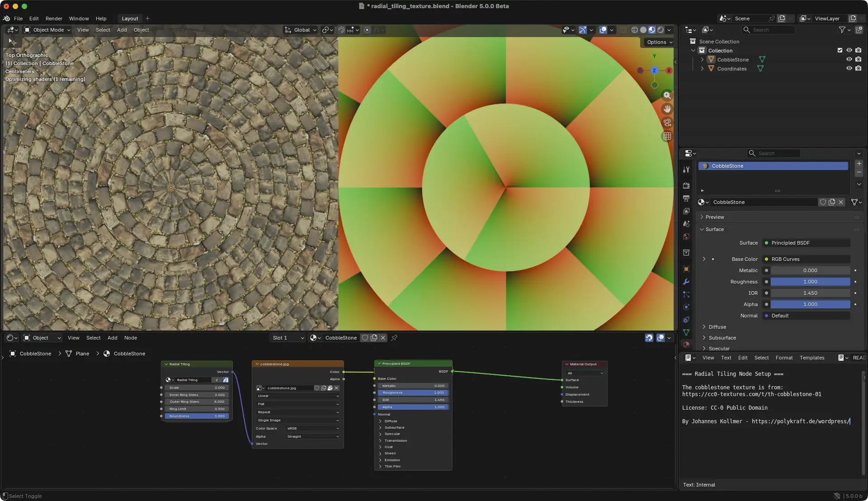Viewport: 868px width, 501px height.
Task: Disable the CobbleStone object's render camera toggle
Action: (x=859, y=59)
